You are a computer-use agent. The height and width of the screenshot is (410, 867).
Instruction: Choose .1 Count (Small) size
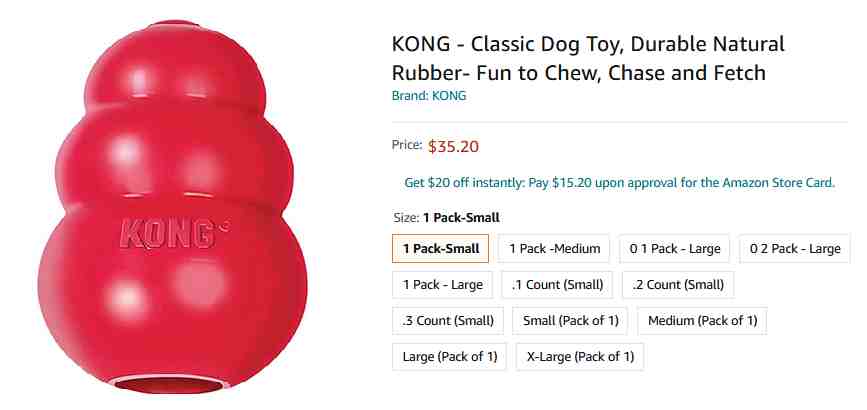(x=557, y=284)
